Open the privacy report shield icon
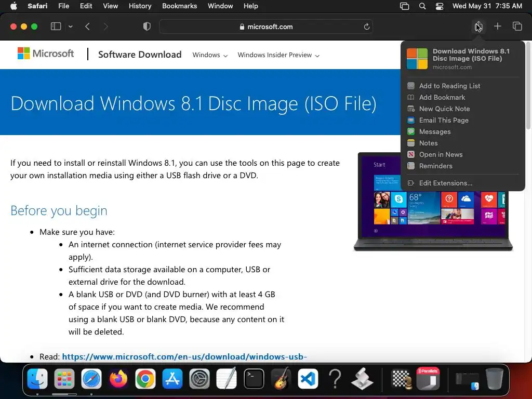The height and width of the screenshot is (399, 532). click(147, 26)
